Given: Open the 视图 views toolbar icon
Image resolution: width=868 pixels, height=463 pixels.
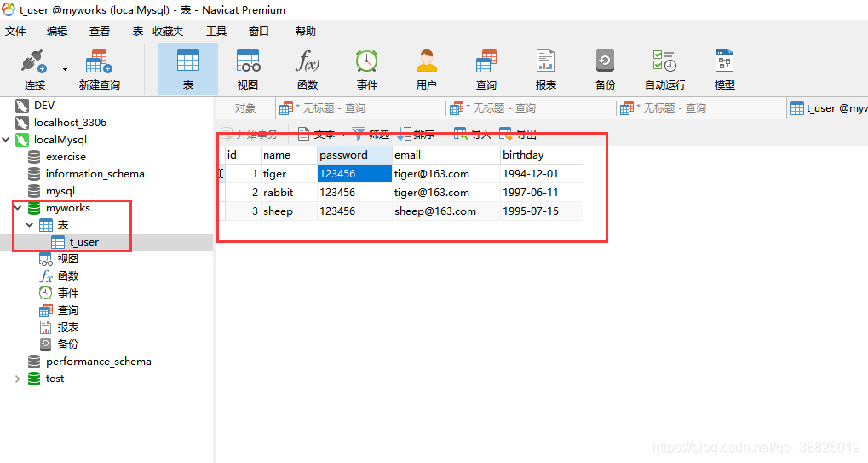Looking at the screenshot, I should pos(247,70).
